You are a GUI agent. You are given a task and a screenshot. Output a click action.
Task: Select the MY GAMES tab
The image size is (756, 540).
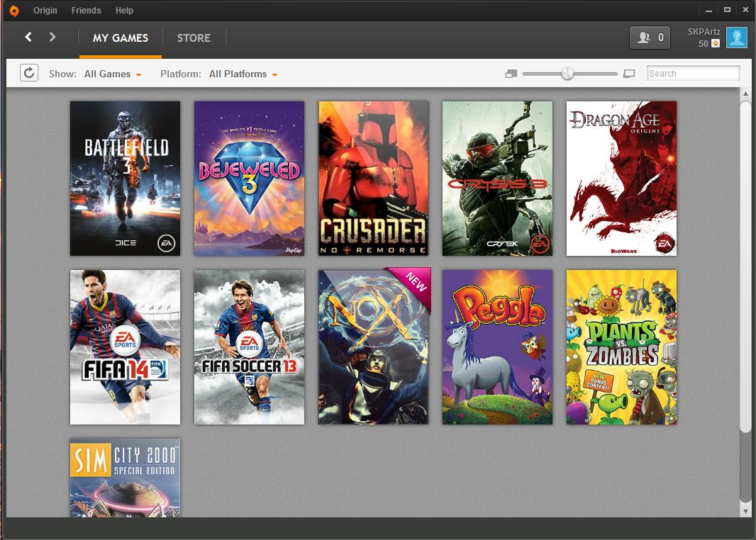121,38
